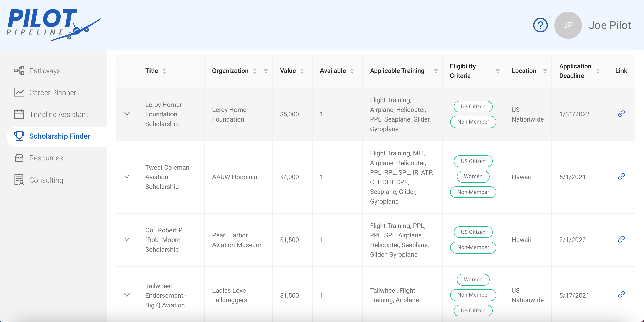The height and width of the screenshot is (322, 644).
Task: Sort the table by Value
Action: (x=302, y=71)
